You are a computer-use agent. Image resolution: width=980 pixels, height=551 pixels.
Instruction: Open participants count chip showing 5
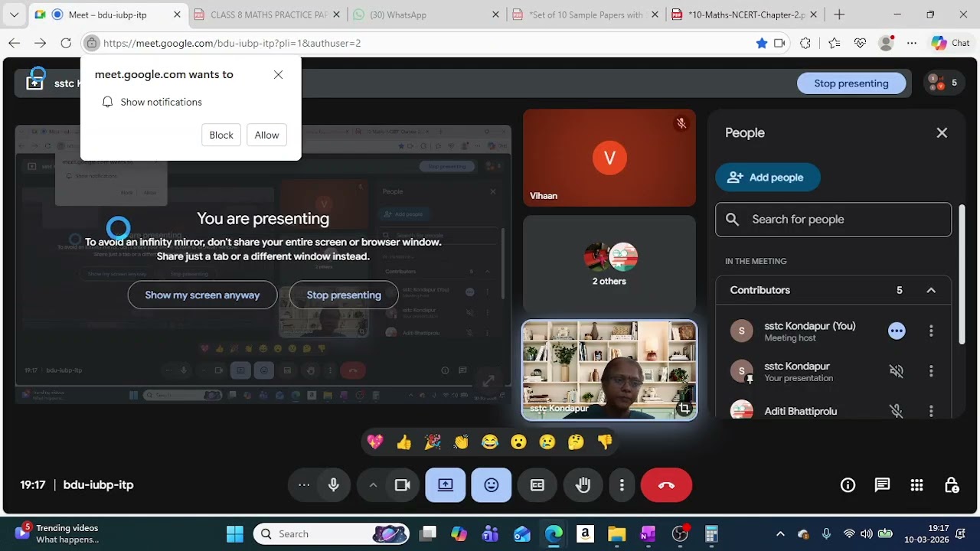[x=943, y=83]
